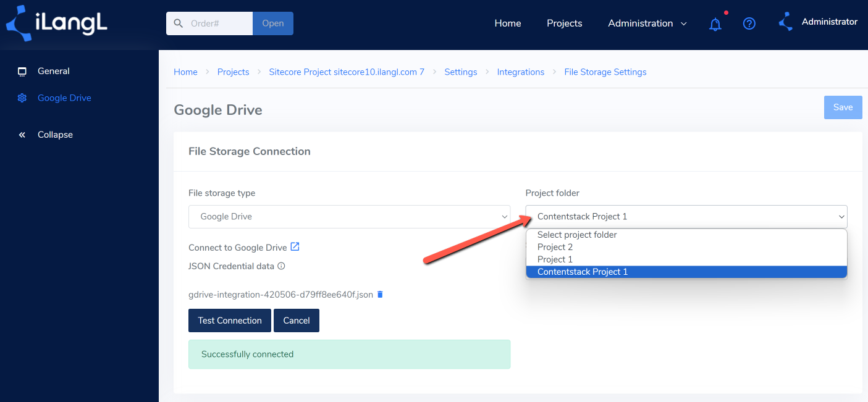The width and height of the screenshot is (868, 402).
Task: Click the Integrations breadcrumb link
Action: [521, 72]
